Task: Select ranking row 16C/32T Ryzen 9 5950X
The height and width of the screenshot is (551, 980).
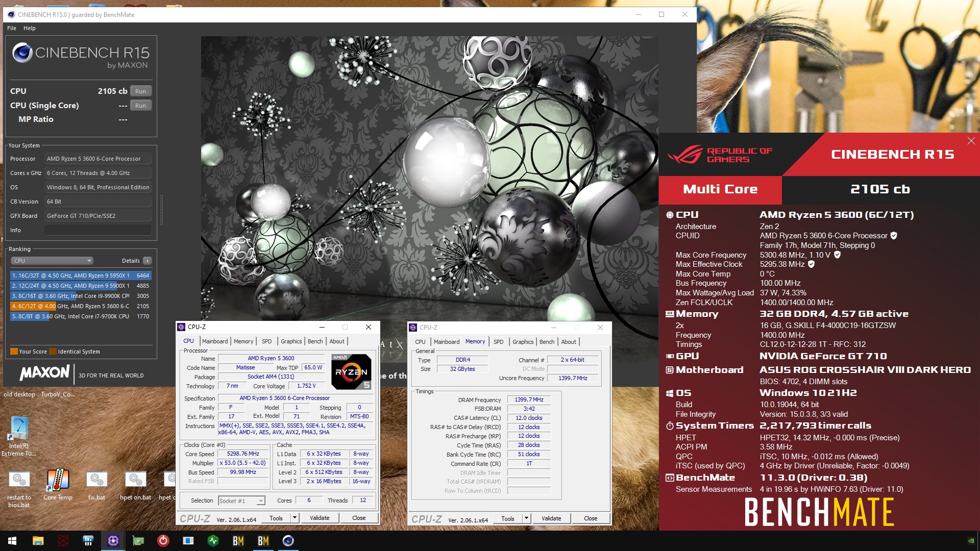Action: coord(81,275)
